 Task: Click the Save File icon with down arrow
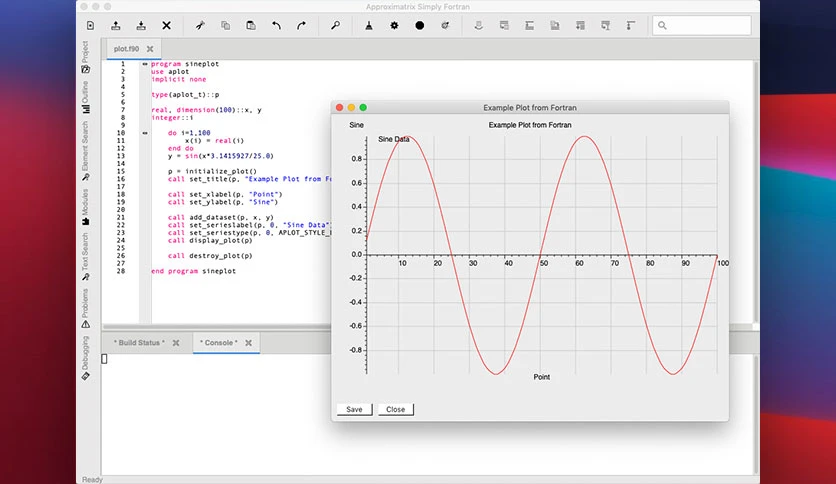click(141, 26)
